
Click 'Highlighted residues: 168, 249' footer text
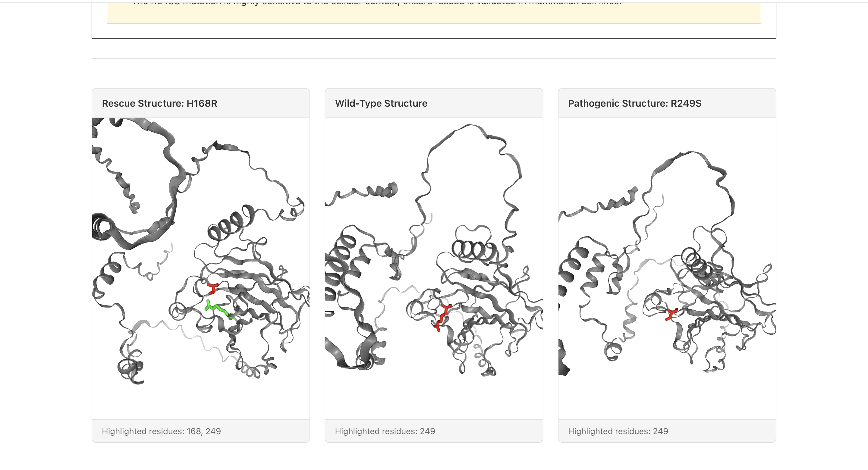(x=161, y=431)
